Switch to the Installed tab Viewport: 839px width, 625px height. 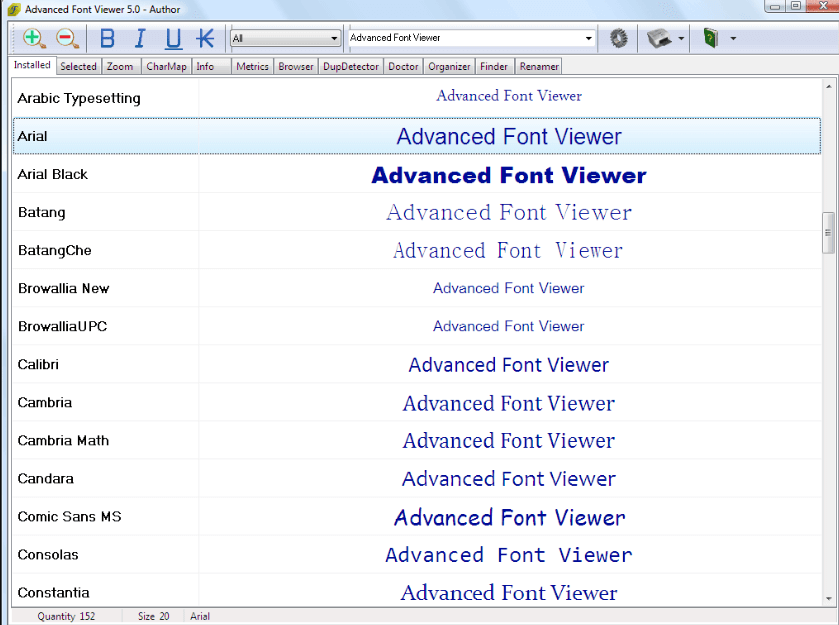(32, 65)
